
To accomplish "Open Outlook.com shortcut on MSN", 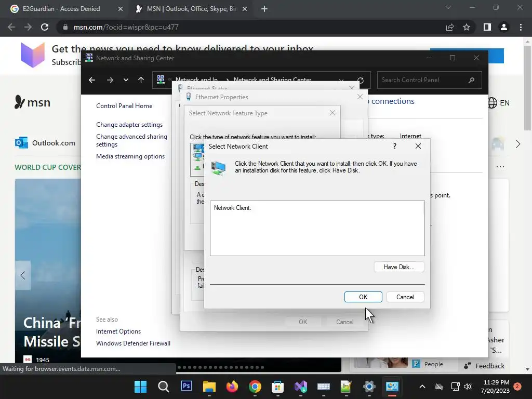I will click(x=45, y=143).
